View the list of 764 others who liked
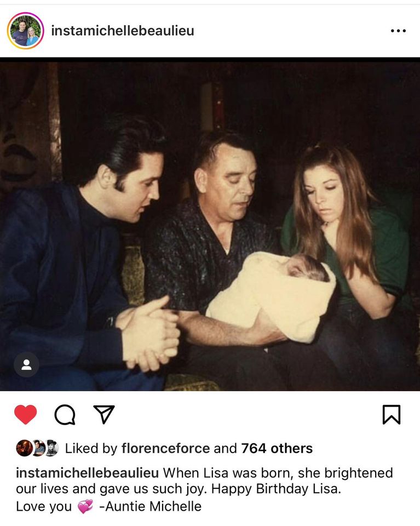The image size is (420, 526). pyautogui.click(x=277, y=448)
